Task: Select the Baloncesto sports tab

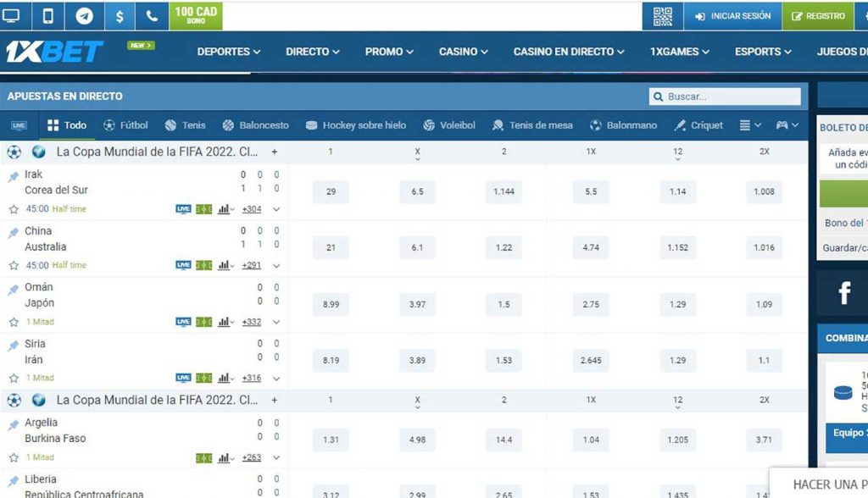Action: (255, 125)
